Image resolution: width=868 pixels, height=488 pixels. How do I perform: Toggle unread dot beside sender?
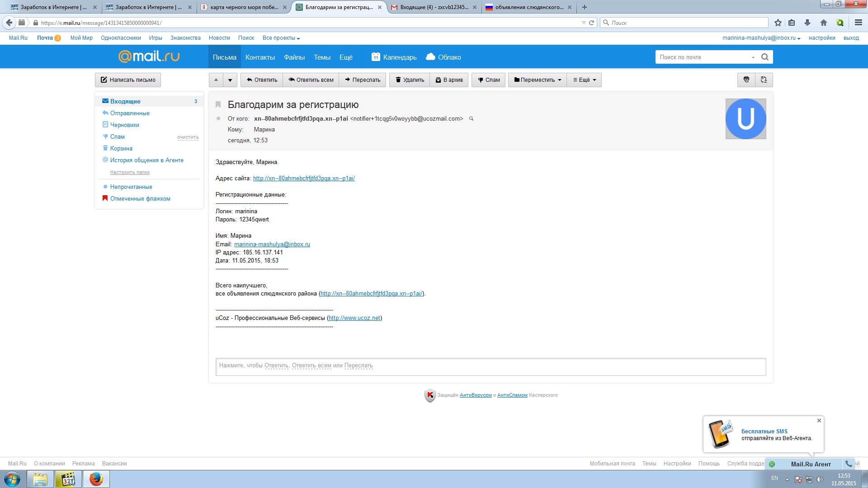pos(218,119)
